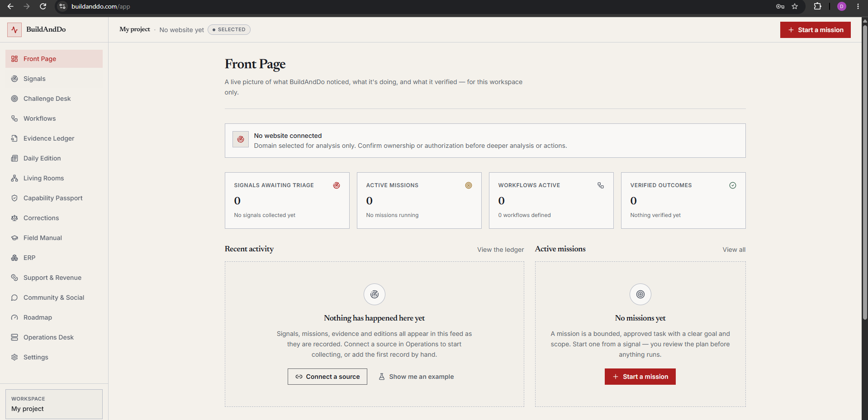Open Signals via its radar icon
The width and height of the screenshot is (868, 420).
click(x=14, y=79)
